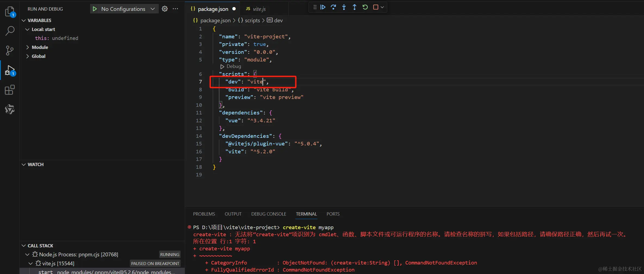Open the Source Control view
This screenshot has width=644, height=274.
[10, 50]
